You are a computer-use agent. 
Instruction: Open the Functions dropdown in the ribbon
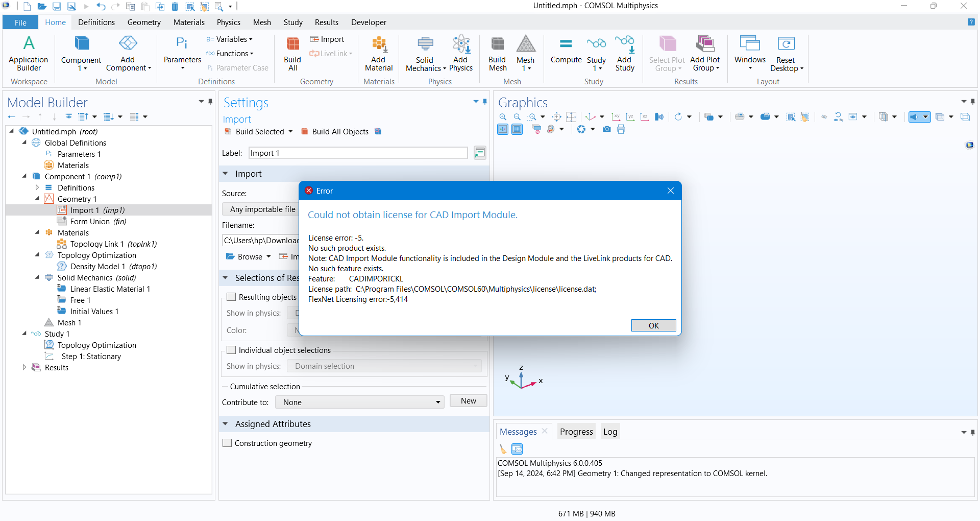(230, 54)
